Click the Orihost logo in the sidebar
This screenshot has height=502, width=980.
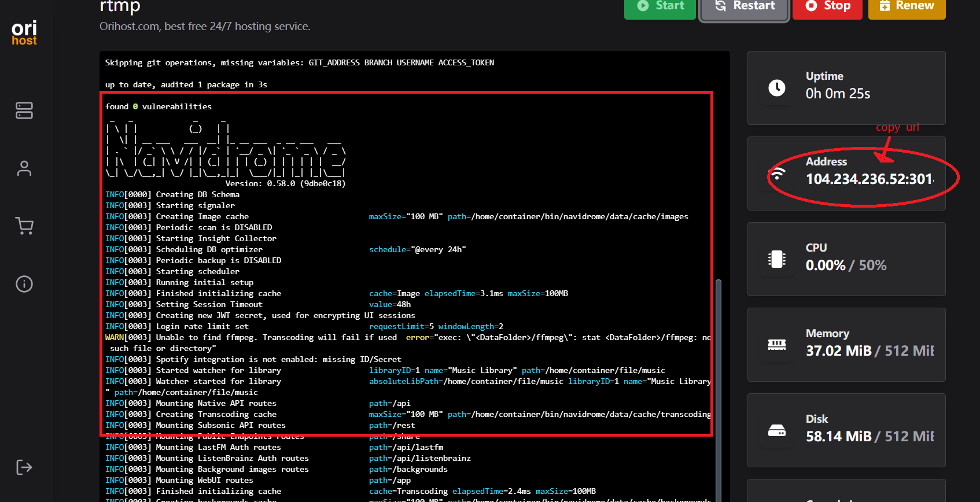(24, 33)
